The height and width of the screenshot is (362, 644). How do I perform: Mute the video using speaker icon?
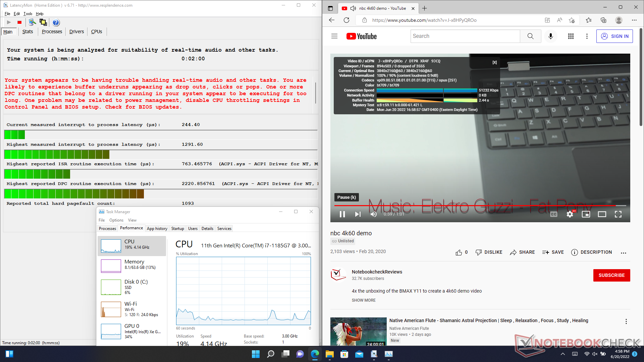click(x=373, y=214)
